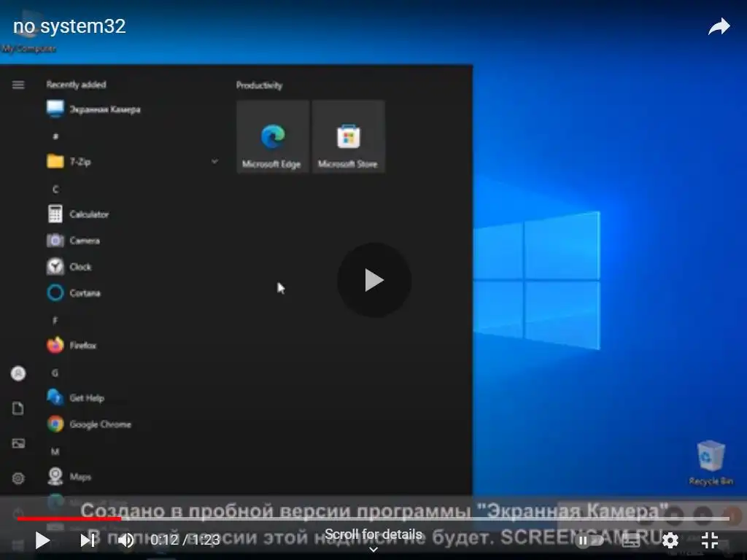
Task: Click the share arrow icon
Action: pos(719,26)
